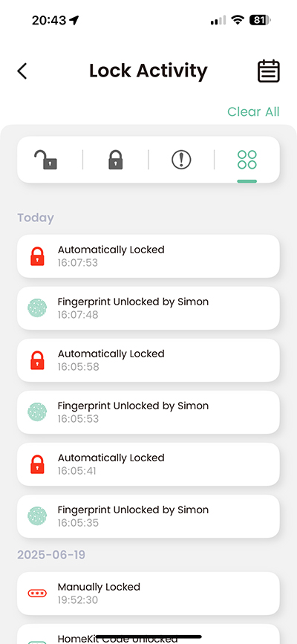Tap the 2025-06-19 date header
297x644 pixels.
coord(51,555)
